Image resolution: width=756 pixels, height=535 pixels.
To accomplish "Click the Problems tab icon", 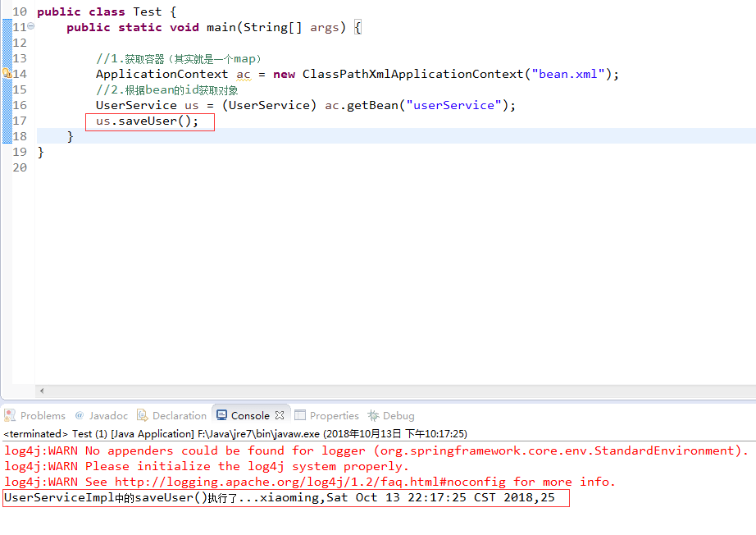I will click(x=10, y=415).
